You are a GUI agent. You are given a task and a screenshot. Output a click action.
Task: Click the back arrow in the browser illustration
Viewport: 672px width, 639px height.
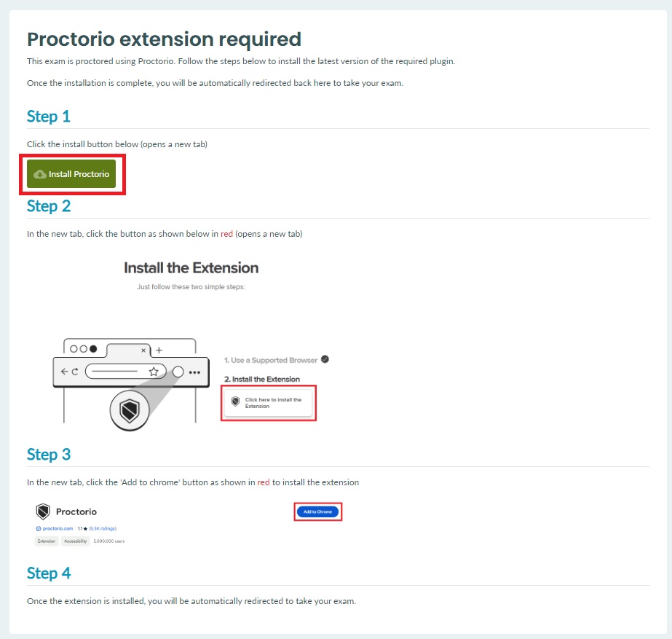(x=64, y=371)
